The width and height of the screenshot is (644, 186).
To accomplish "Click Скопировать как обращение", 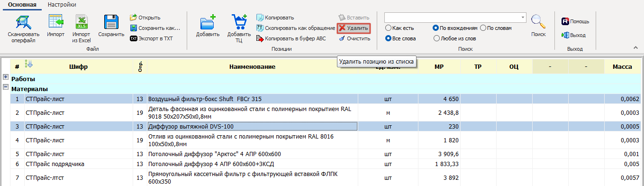I will click(296, 28).
